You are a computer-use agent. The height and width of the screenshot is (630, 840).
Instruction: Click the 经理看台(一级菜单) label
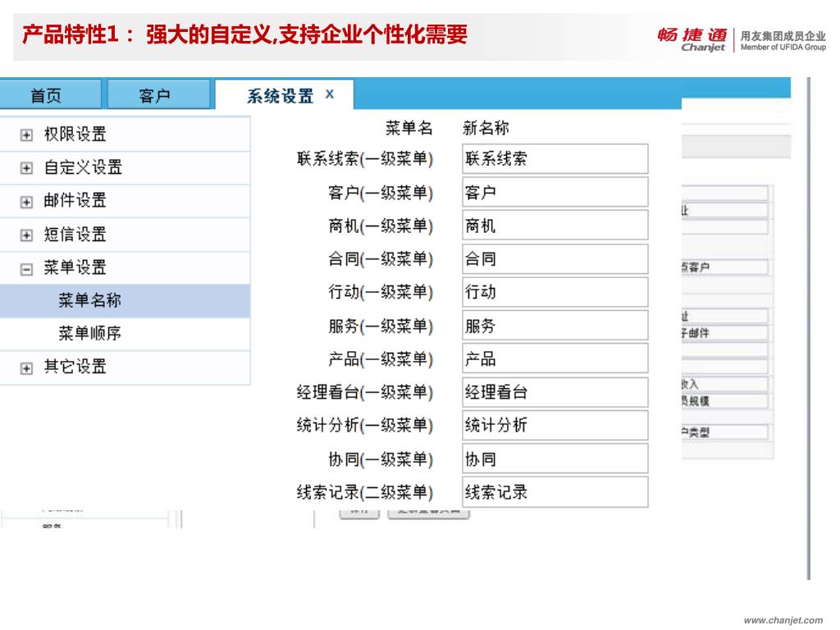(x=365, y=392)
